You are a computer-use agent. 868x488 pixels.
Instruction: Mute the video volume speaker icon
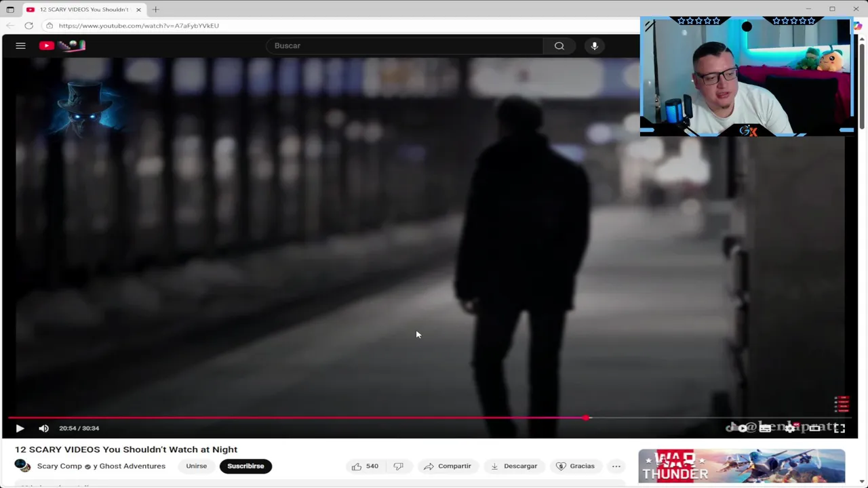43,428
